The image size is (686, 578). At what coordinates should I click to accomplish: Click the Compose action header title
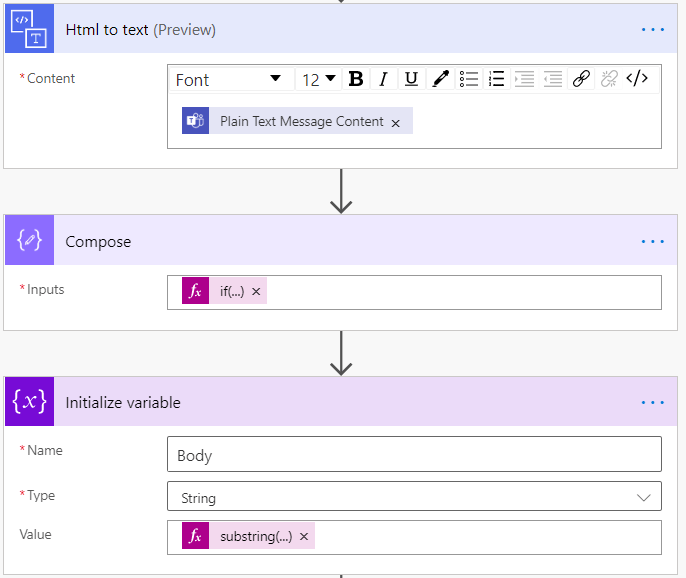98,242
